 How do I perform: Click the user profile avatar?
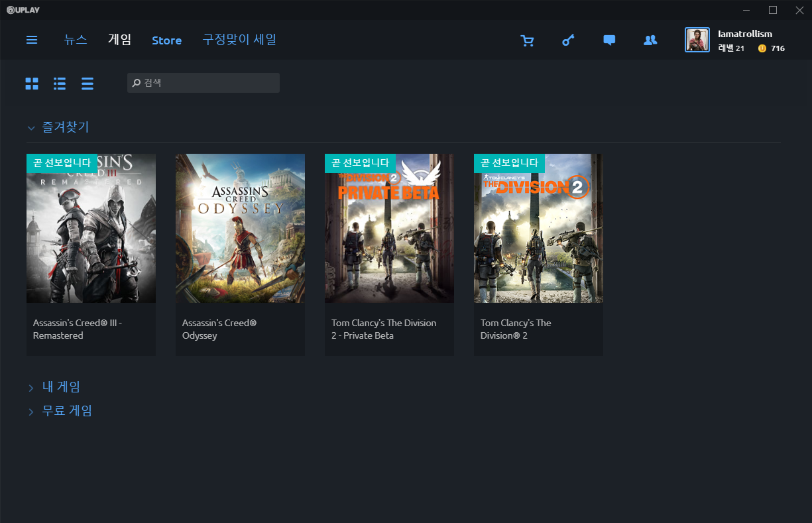tap(697, 40)
